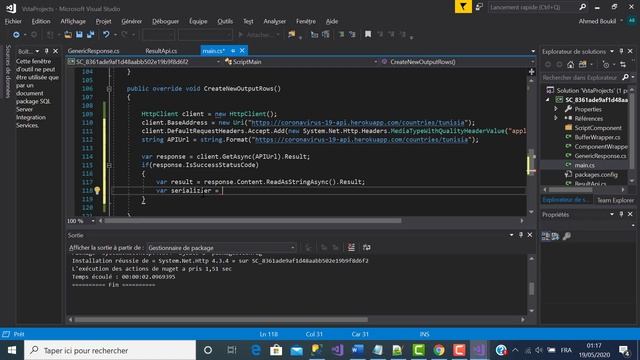
Task: Click the Save (floppy disk) toolbar icon
Action: 79,35
